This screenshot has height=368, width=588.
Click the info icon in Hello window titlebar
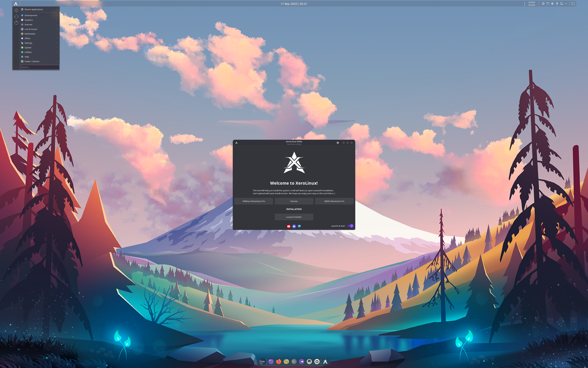click(338, 143)
